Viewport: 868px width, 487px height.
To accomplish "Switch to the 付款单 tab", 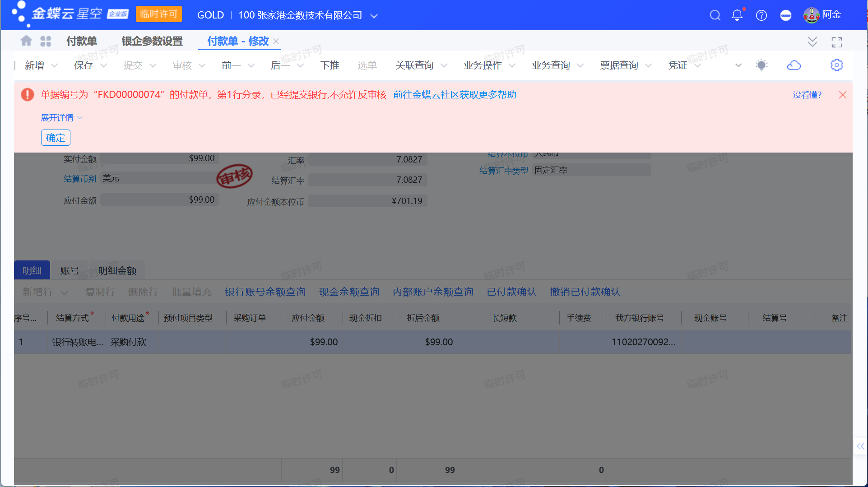I will [x=82, y=41].
